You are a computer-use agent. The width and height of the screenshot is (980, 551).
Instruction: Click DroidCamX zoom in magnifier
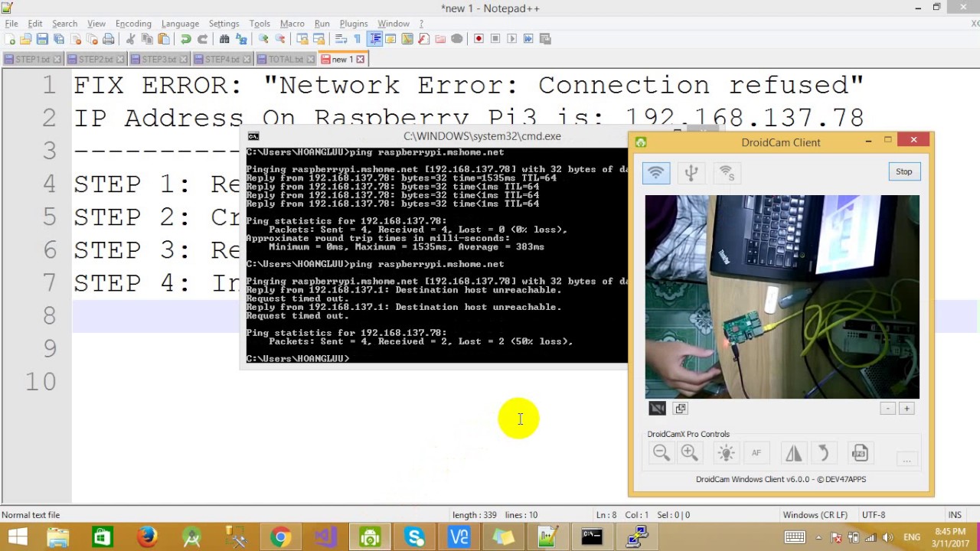[x=689, y=453]
